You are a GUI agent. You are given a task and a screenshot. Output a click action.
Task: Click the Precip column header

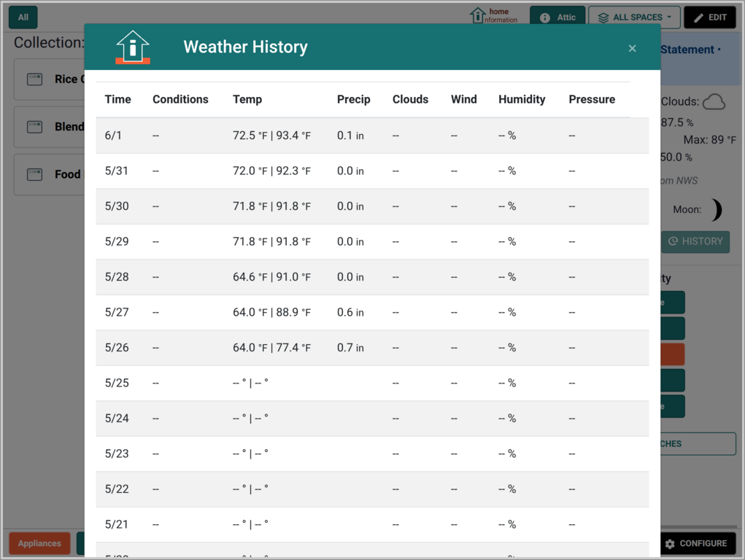point(353,99)
